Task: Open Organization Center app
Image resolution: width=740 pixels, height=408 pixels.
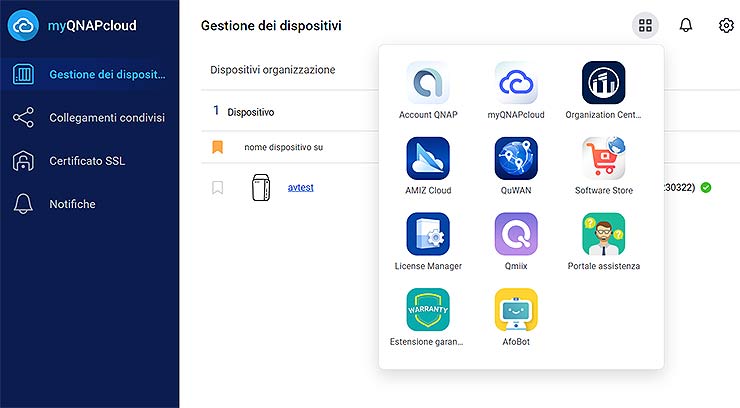Action: click(x=603, y=83)
